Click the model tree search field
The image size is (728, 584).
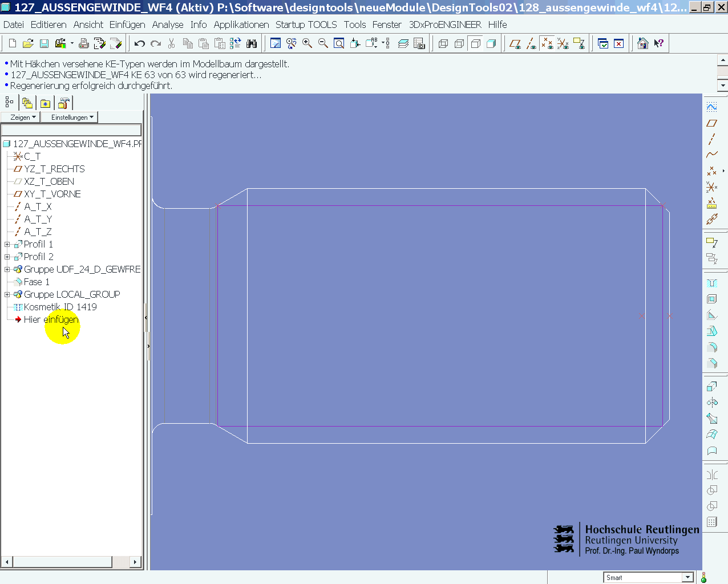pyautogui.click(x=71, y=130)
